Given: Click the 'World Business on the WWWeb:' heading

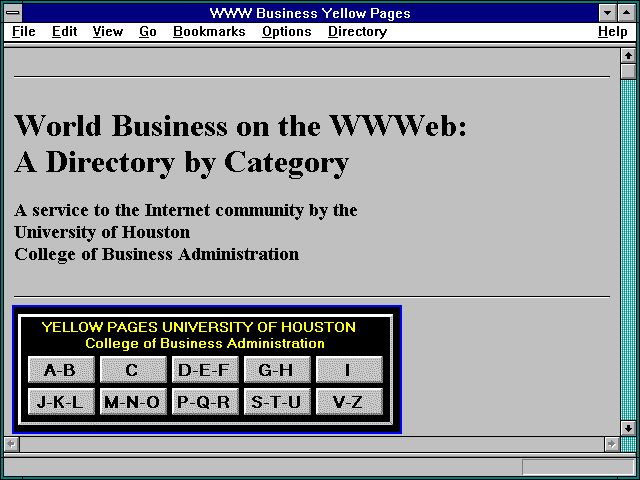Looking at the screenshot, I should 240,125.
